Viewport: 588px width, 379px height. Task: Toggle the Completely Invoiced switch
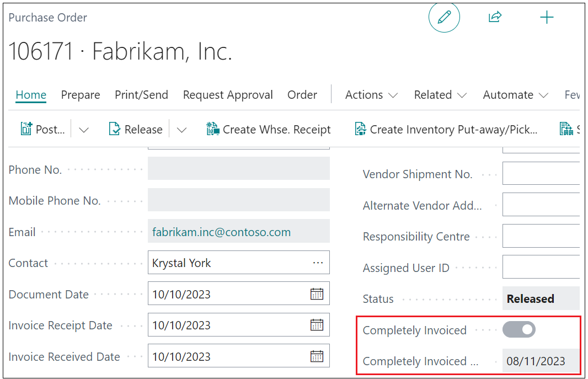pyautogui.click(x=519, y=329)
